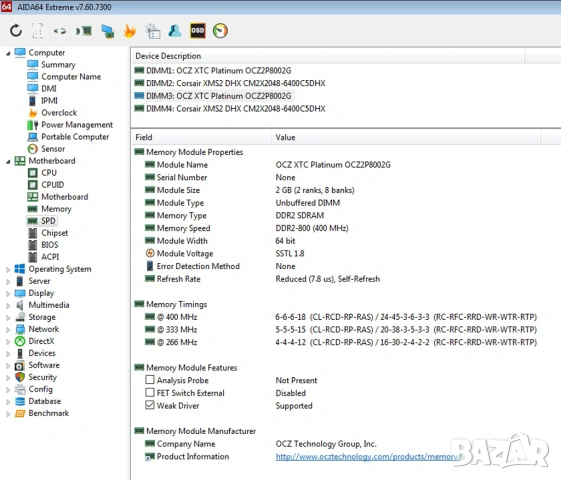This screenshot has height=480, width=561.
Task: Click the Field column header
Action: pyautogui.click(x=201, y=137)
